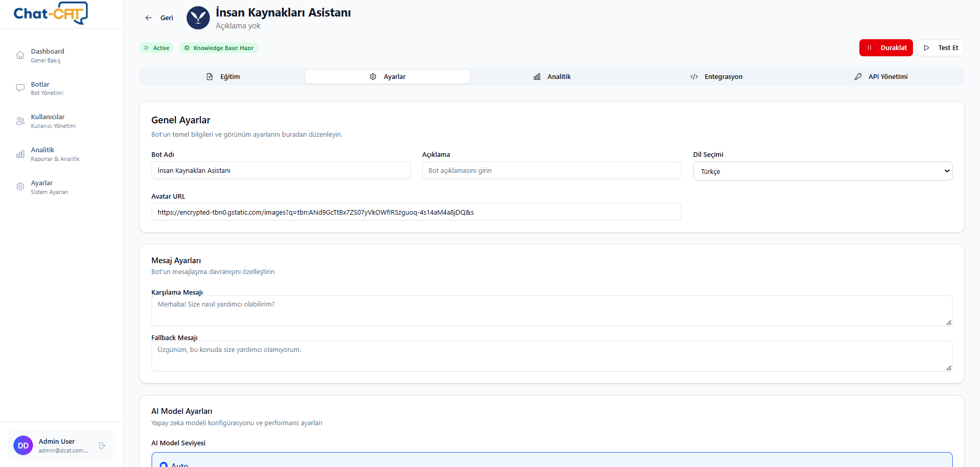Open the Analitik tab in bot navigation
Viewport: 980px width, 467px height.
(x=552, y=77)
